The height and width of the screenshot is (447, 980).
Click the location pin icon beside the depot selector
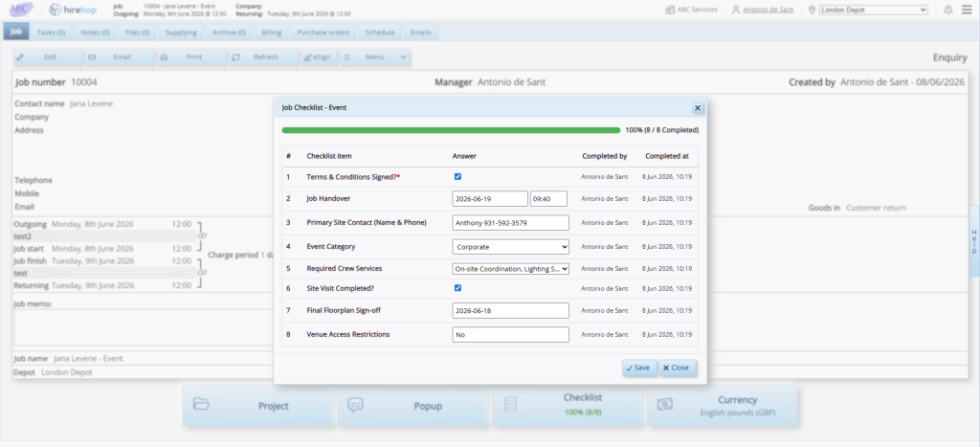(x=813, y=10)
